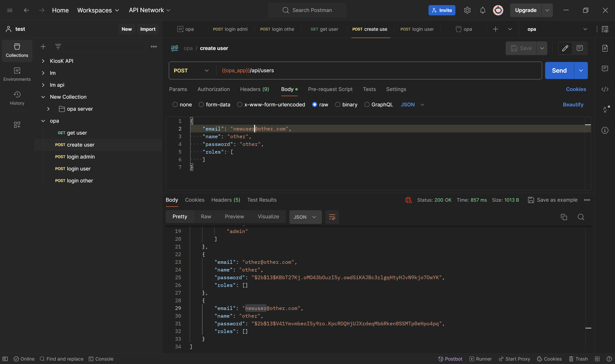
Task: Open a new request tab with plus icon
Action: pyautogui.click(x=495, y=29)
